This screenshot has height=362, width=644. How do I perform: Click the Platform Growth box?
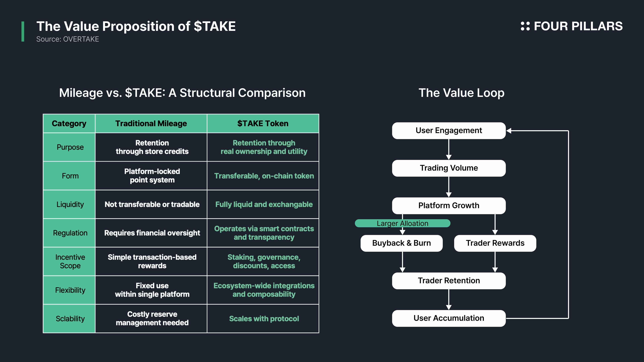448,206
